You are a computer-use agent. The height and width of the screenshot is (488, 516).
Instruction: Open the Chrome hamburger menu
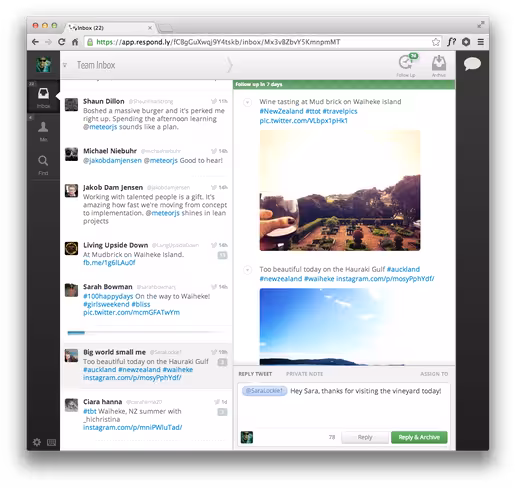coord(481,42)
